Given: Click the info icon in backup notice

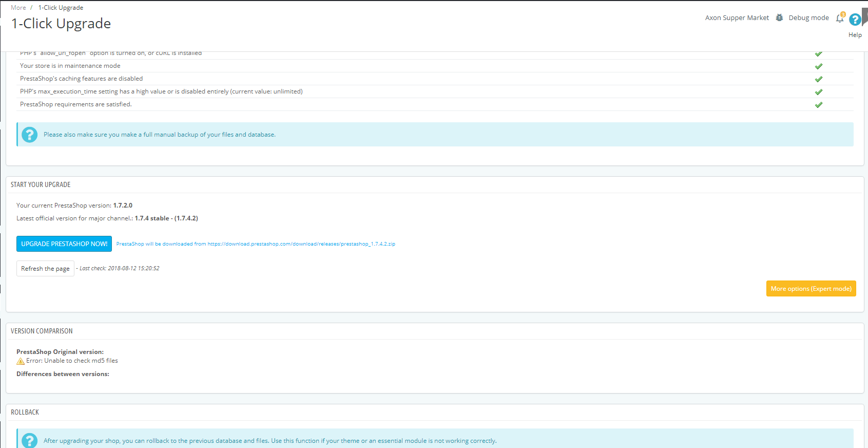Looking at the screenshot, I should [30, 135].
